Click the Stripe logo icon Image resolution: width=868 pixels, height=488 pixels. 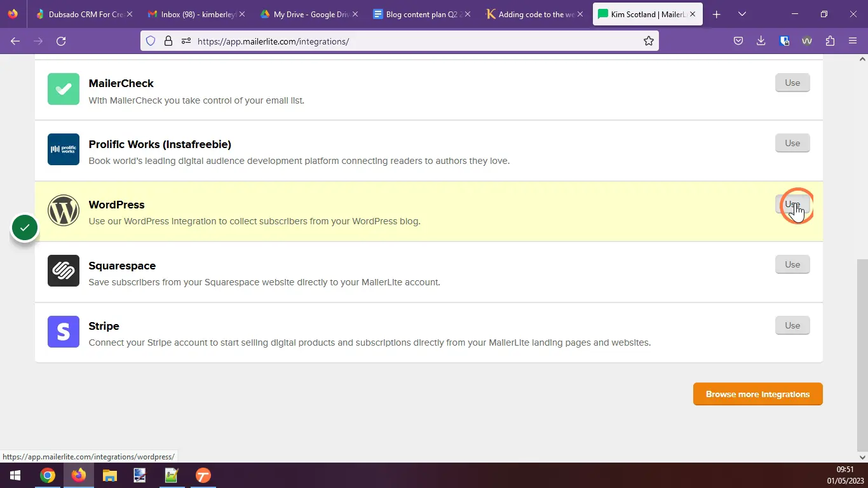point(64,332)
